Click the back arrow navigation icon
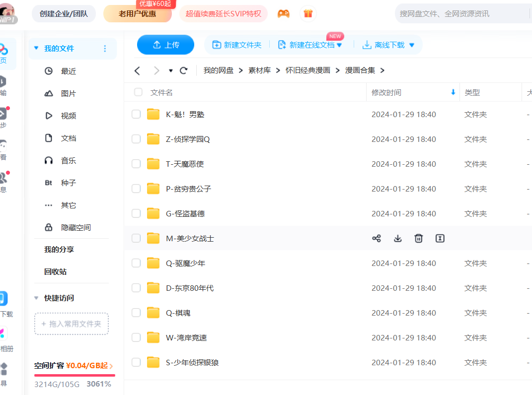532x395 pixels. coord(138,70)
